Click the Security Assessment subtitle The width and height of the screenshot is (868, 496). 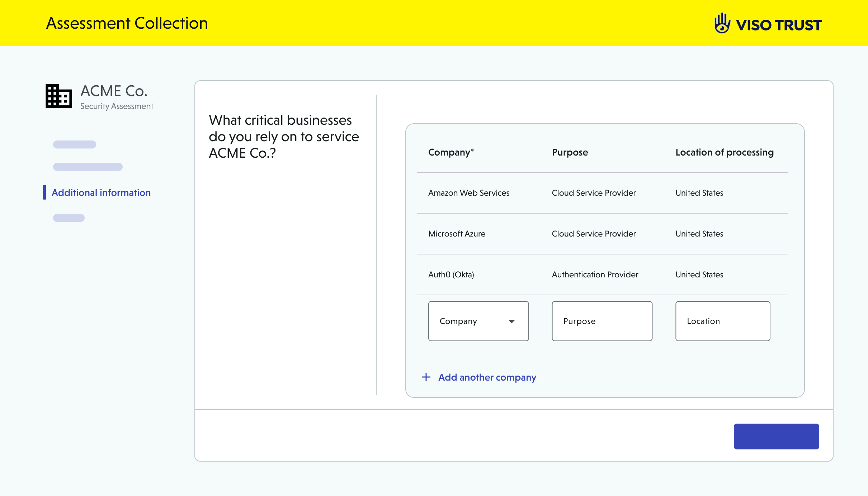pyautogui.click(x=117, y=106)
